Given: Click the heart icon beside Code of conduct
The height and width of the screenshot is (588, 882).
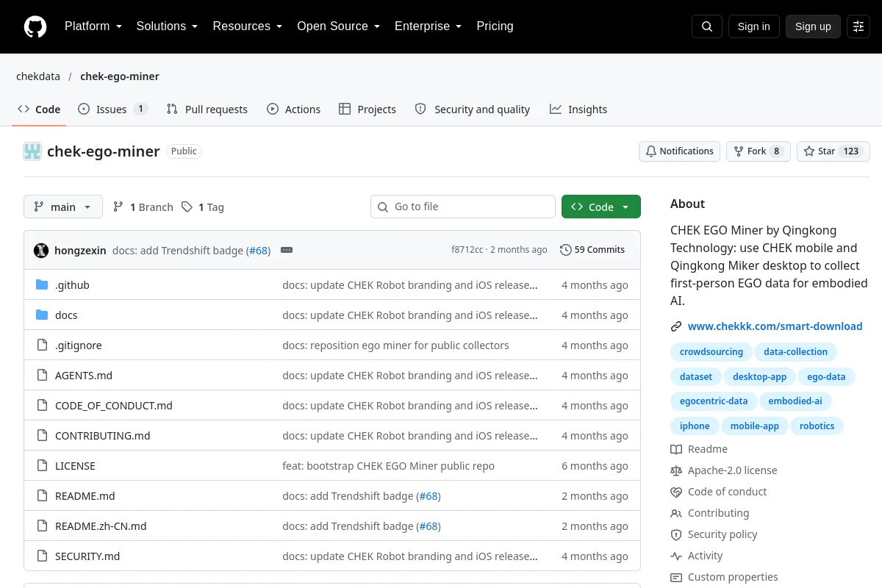Looking at the screenshot, I should (x=676, y=492).
